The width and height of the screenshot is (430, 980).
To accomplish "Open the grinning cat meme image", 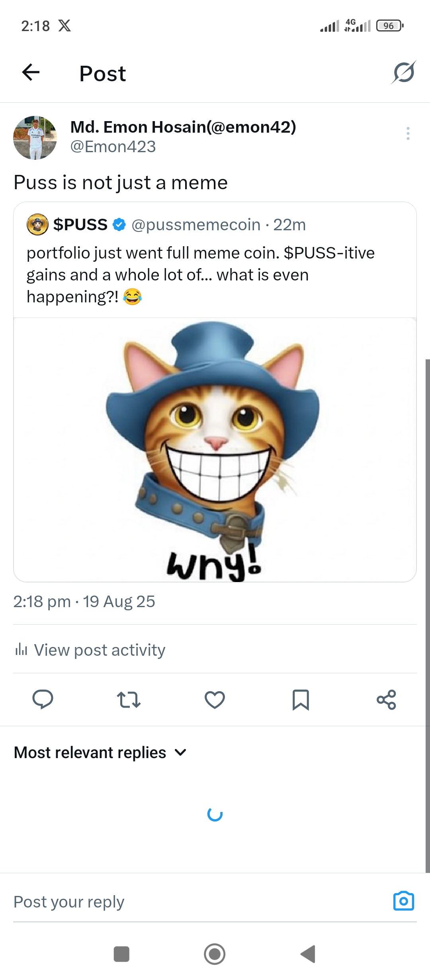I will pyautogui.click(x=215, y=450).
